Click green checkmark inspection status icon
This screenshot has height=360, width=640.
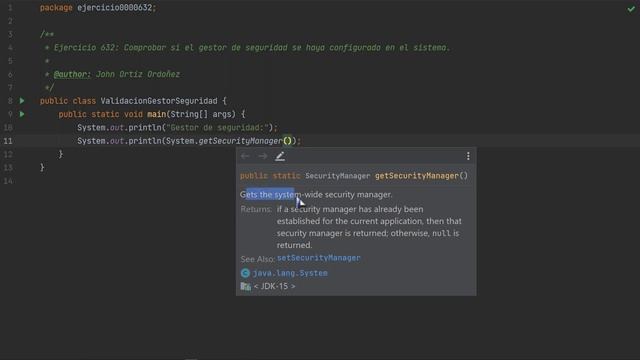(x=631, y=9)
